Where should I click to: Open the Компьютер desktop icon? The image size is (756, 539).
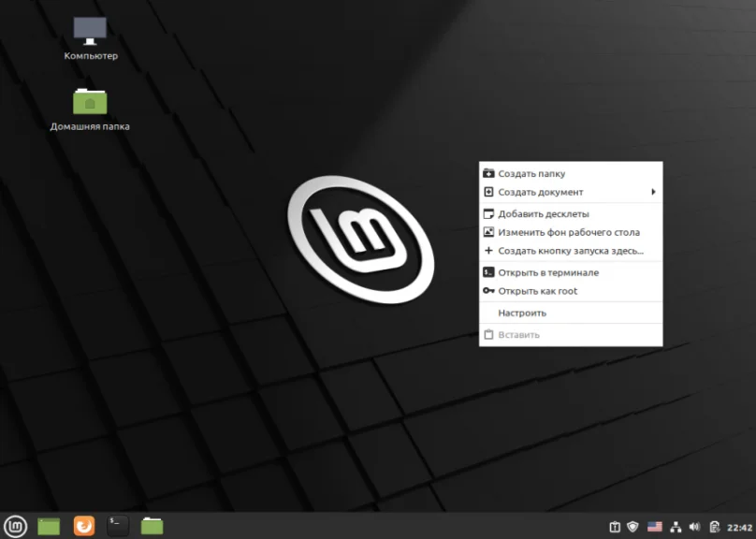pyautogui.click(x=90, y=32)
